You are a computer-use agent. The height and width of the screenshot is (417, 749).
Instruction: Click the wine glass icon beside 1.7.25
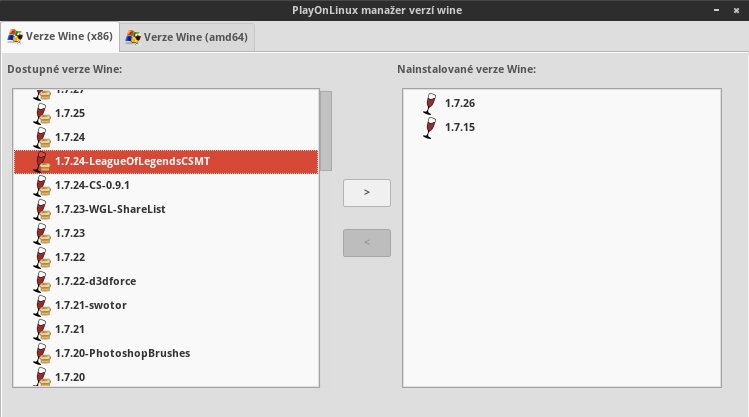click(41, 113)
